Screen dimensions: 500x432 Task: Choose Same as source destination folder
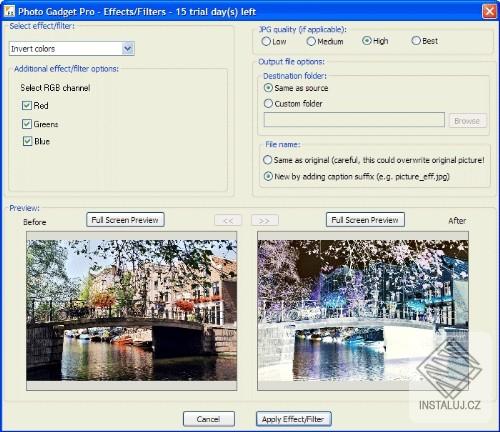tap(268, 88)
